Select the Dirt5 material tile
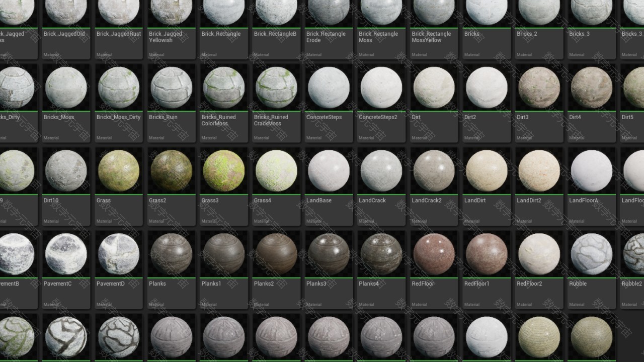Image resolution: width=644 pixels, height=362 pixels. point(632,103)
